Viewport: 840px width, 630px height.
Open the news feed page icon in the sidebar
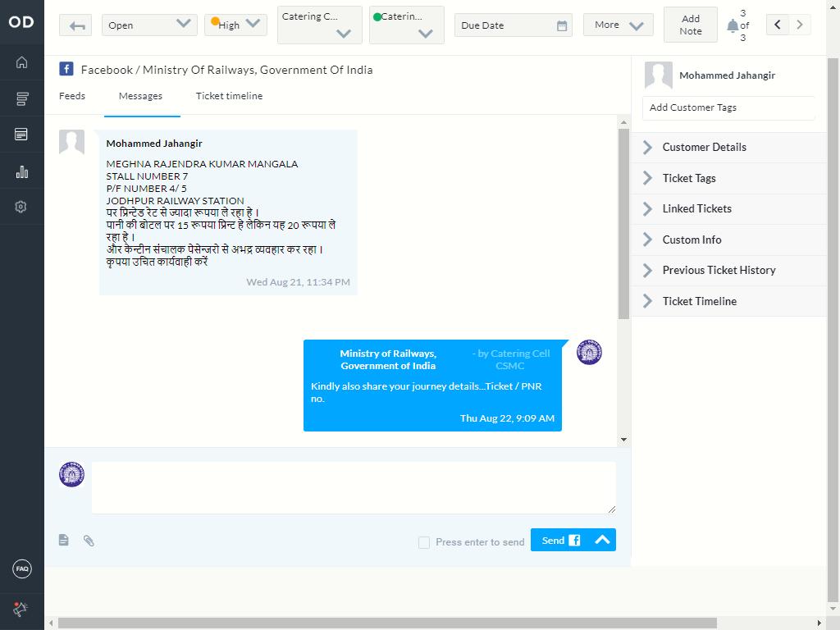pos(21,134)
